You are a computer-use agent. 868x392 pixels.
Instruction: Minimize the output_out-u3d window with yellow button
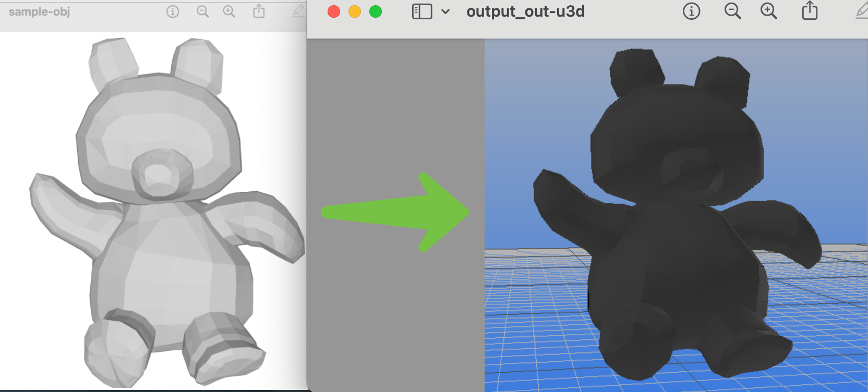tap(355, 11)
